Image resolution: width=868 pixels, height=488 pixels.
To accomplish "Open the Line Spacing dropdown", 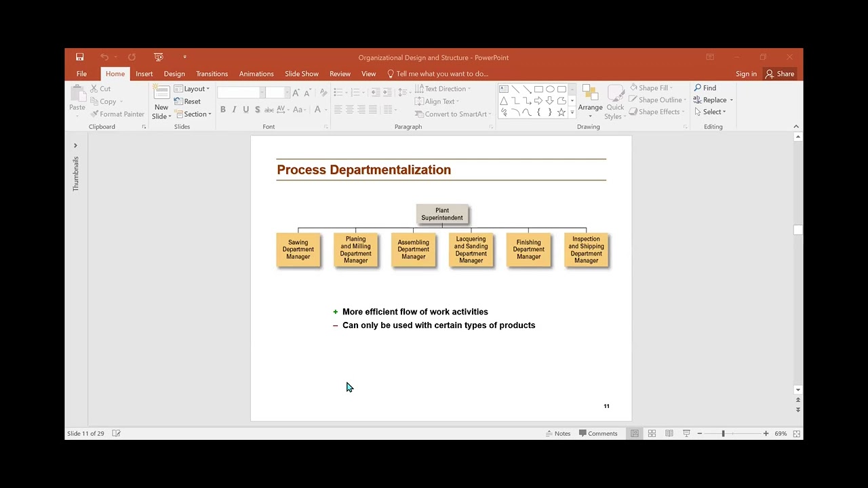I will pyautogui.click(x=403, y=92).
